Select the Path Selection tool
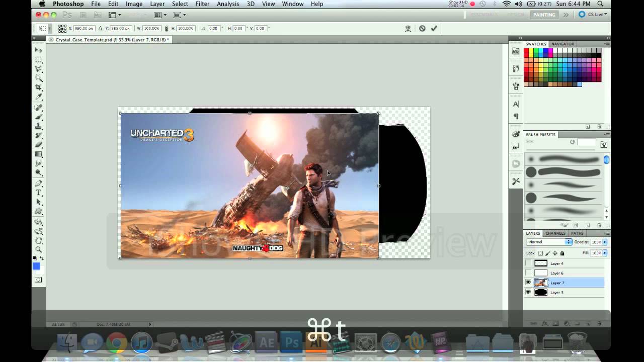Screen dimensions: 644x362 pyautogui.click(x=38, y=202)
